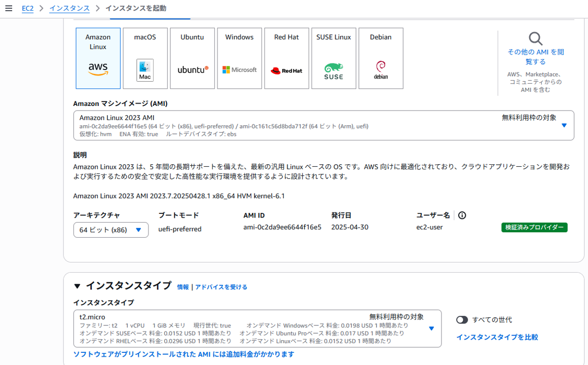This screenshot has width=588, height=365.
Task: Open the アーキテクチャ 64 ビット (x86) dropdown
Action: pos(111,230)
